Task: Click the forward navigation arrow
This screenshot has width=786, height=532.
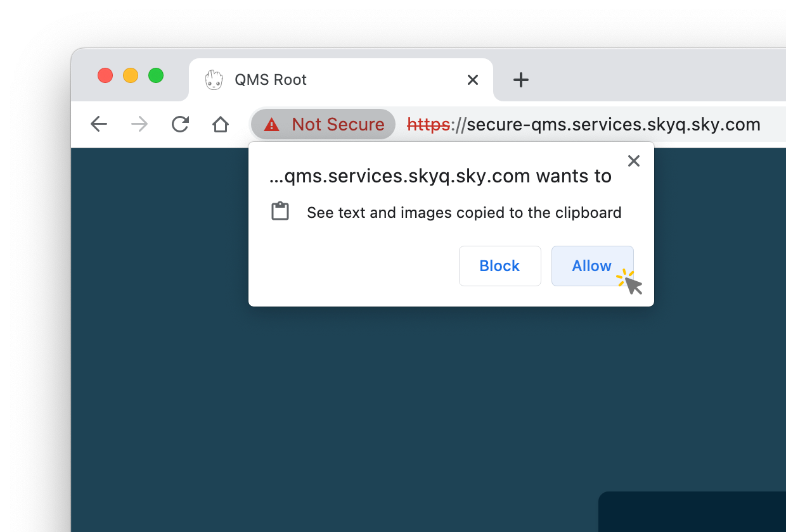Action: click(x=139, y=124)
